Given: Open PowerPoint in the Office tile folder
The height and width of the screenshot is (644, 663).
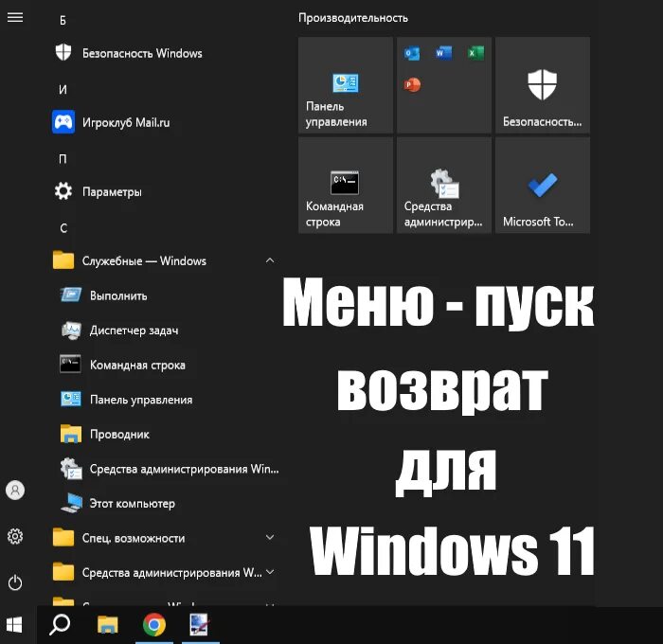Looking at the screenshot, I should (x=412, y=85).
